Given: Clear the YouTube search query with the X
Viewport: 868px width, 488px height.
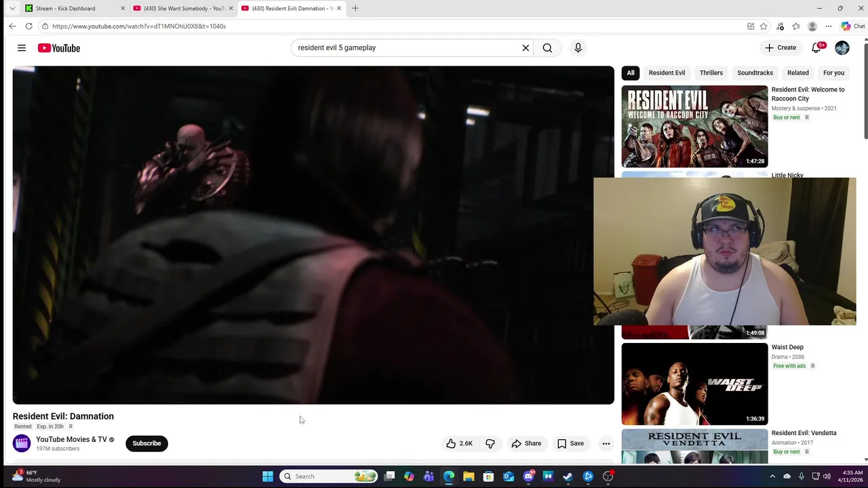Looking at the screenshot, I should tap(526, 48).
